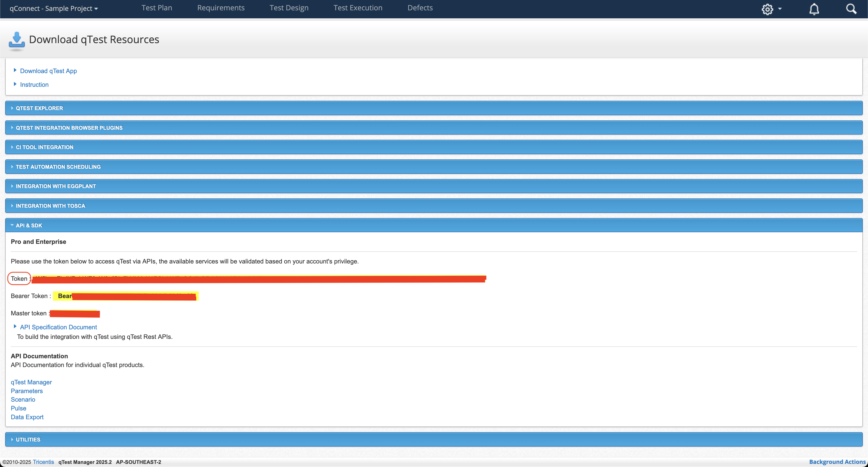
Task: Expand INTEGRATION WITH EGGPLANT section
Action: (x=56, y=186)
